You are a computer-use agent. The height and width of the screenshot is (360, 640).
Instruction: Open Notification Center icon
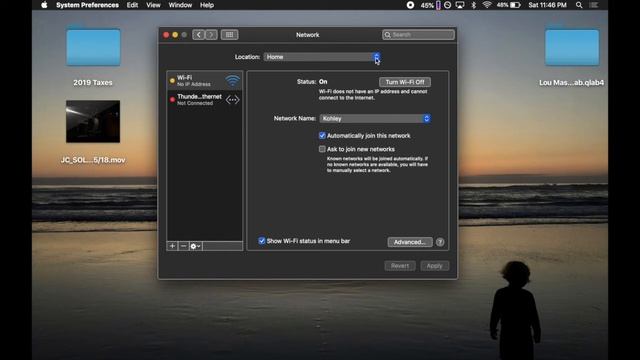point(594,5)
